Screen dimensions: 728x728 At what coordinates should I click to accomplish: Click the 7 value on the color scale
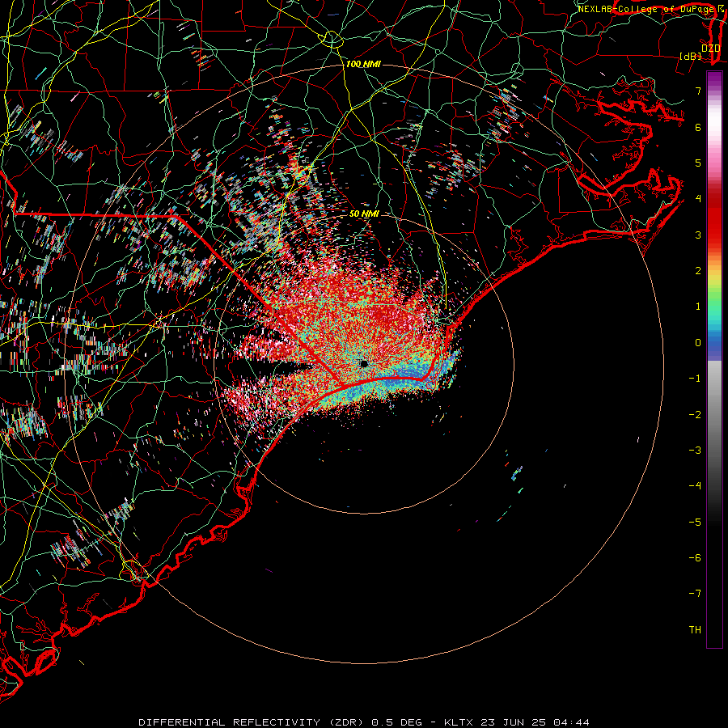point(698,91)
